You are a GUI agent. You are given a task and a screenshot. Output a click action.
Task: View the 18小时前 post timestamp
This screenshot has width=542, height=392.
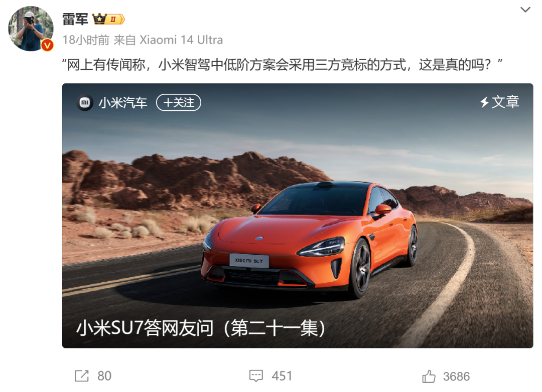[x=86, y=40]
